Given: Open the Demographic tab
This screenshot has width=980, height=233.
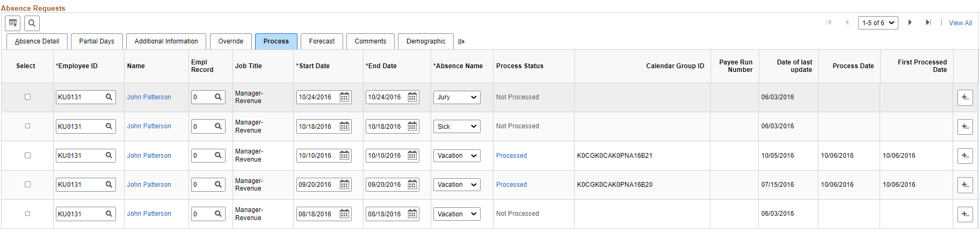Looking at the screenshot, I should pyautogui.click(x=426, y=41).
